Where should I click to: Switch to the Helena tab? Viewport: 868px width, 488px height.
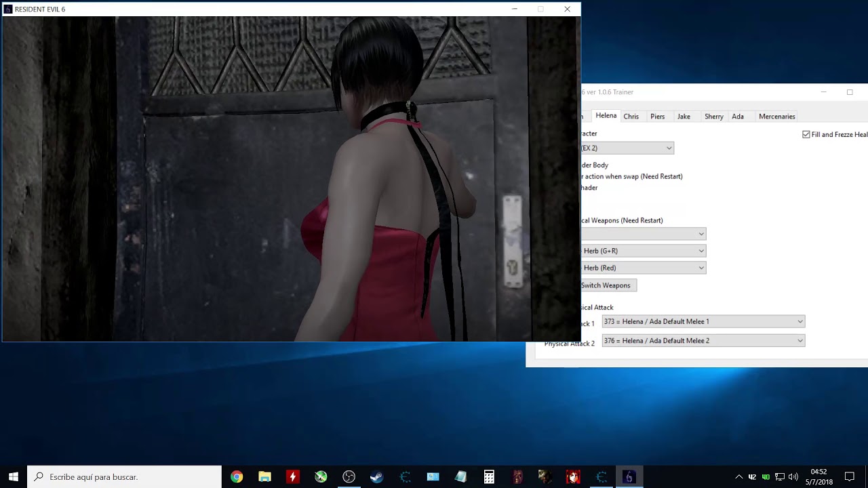[x=606, y=116]
